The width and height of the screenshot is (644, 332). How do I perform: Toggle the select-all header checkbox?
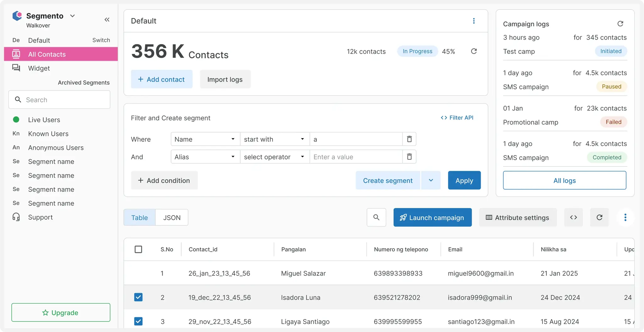[x=138, y=250]
